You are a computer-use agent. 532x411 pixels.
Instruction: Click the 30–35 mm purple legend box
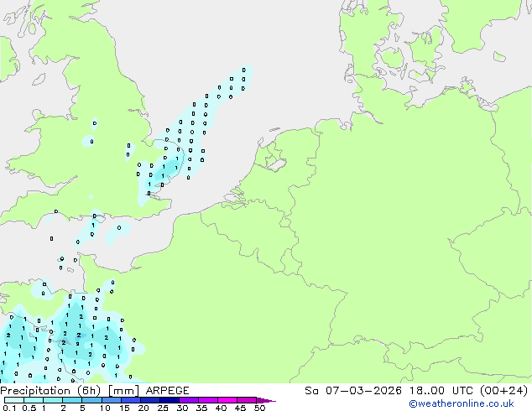(x=189, y=400)
